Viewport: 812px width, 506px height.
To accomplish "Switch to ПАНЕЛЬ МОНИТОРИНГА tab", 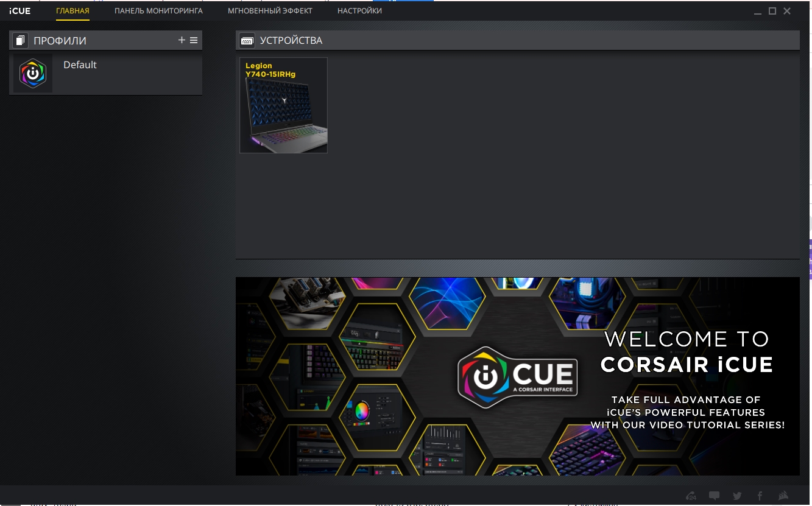I will [x=158, y=11].
